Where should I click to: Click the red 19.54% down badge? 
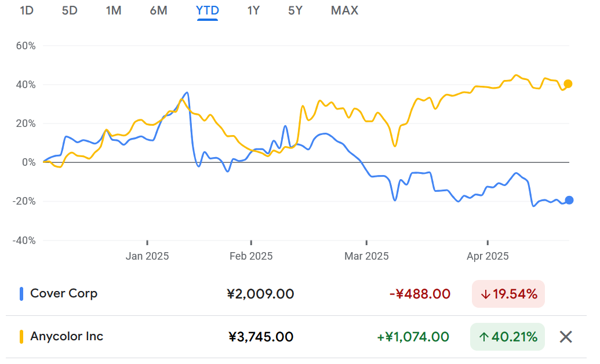(x=508, y=294)
